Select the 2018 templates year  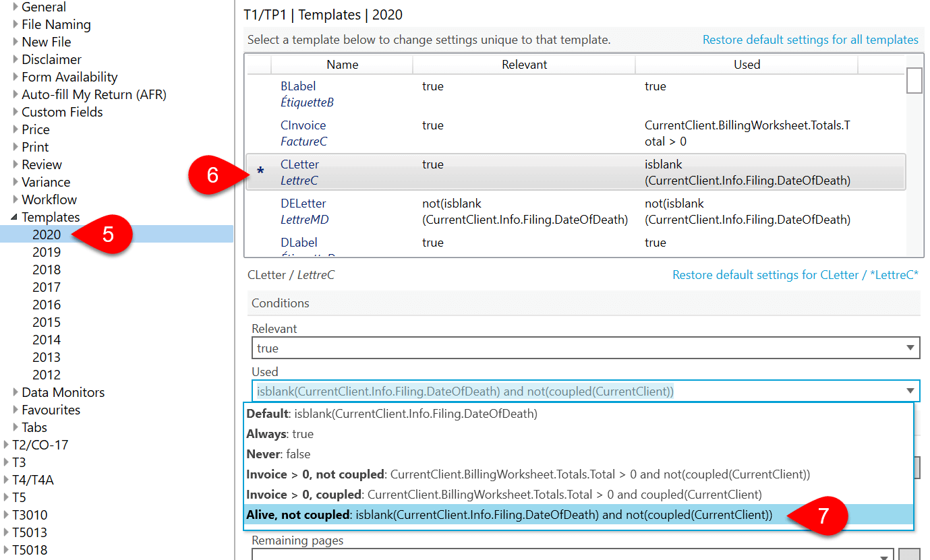click(x=47, y=270)
